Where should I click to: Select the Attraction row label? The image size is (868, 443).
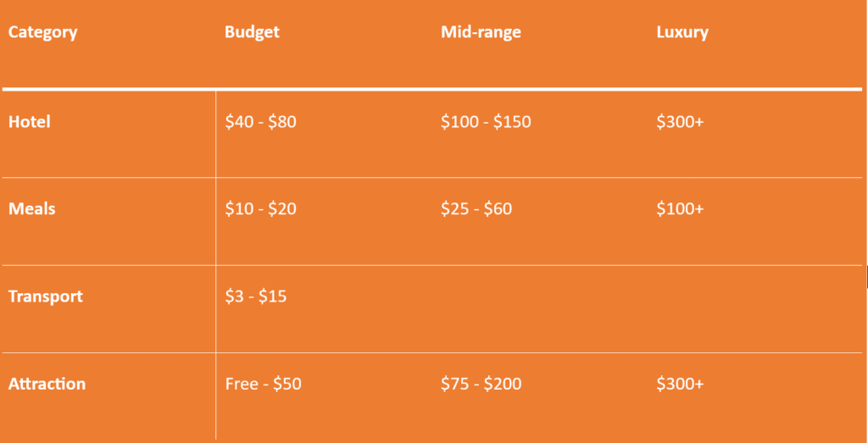point(47,384)
